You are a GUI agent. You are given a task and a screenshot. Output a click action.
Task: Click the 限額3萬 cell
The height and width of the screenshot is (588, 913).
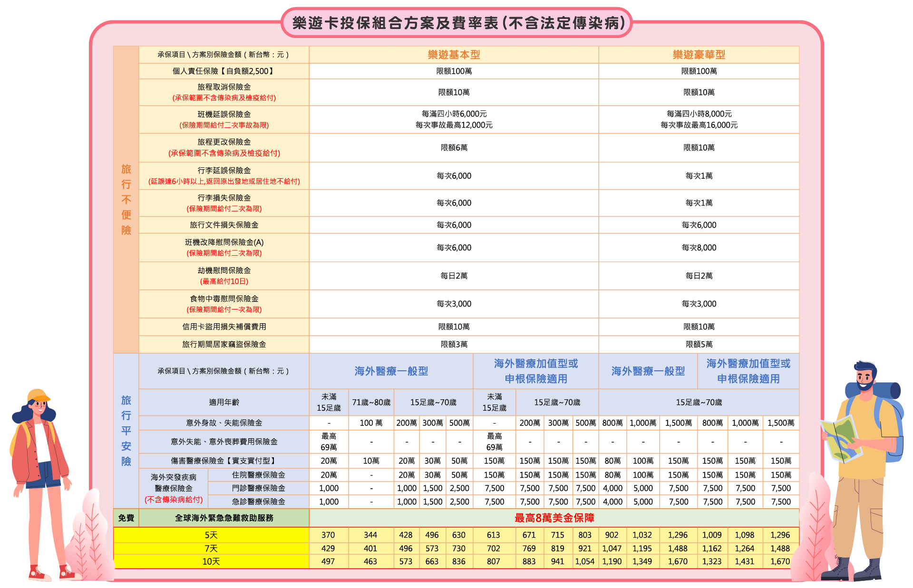tap(454, 344)
